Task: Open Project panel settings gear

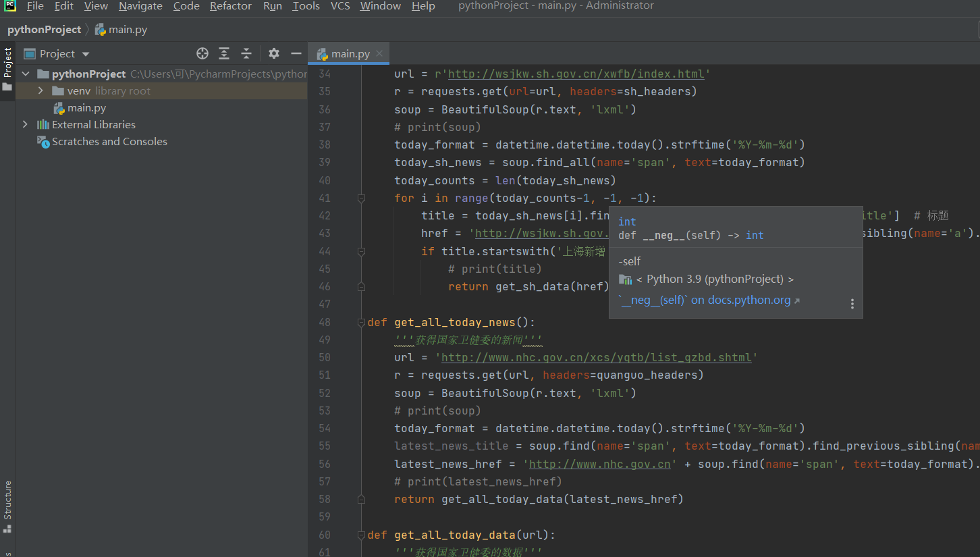Action: click(273, 53)
